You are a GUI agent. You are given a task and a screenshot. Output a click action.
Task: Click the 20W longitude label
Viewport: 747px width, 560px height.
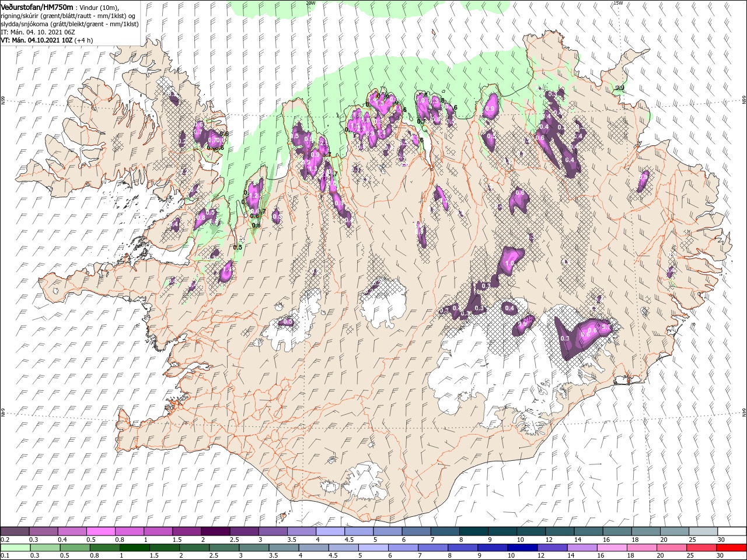click(310, 3)
